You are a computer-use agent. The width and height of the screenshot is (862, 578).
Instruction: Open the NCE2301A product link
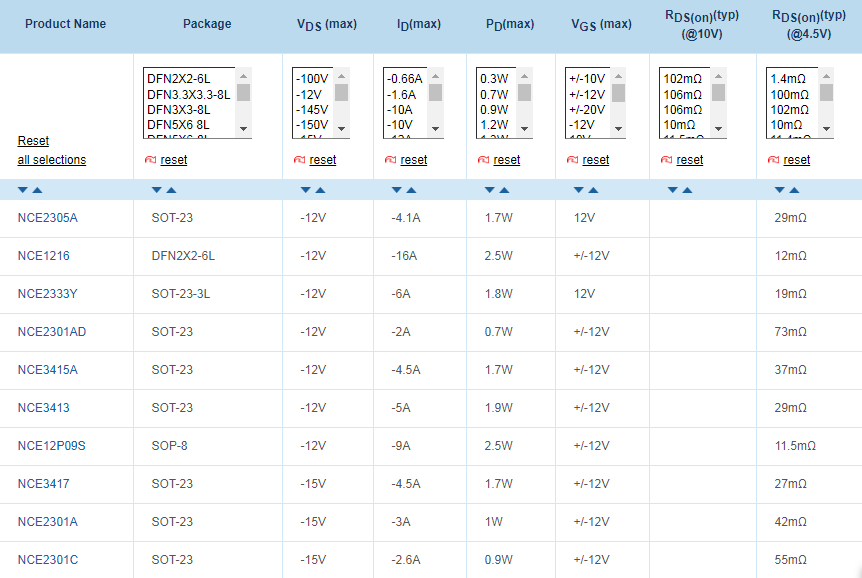48,521
